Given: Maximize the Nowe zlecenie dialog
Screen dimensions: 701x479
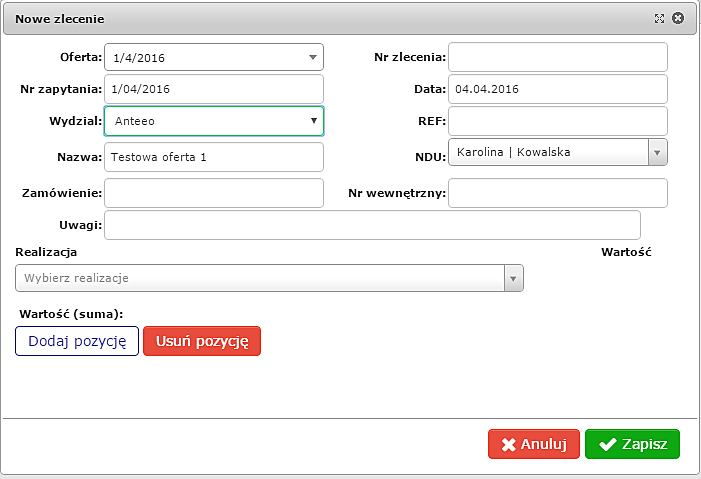Looking at the screenshot, I should point(659,18).
